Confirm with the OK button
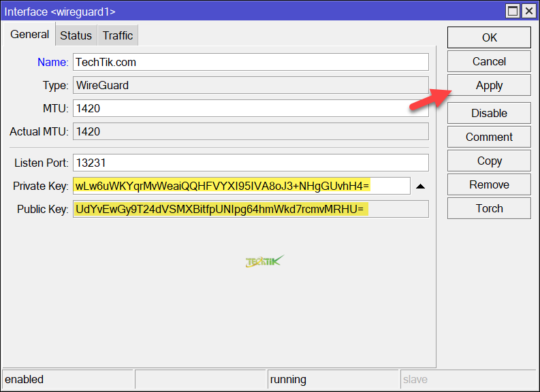This screenshot has height=392, width=540. (489, 37)
